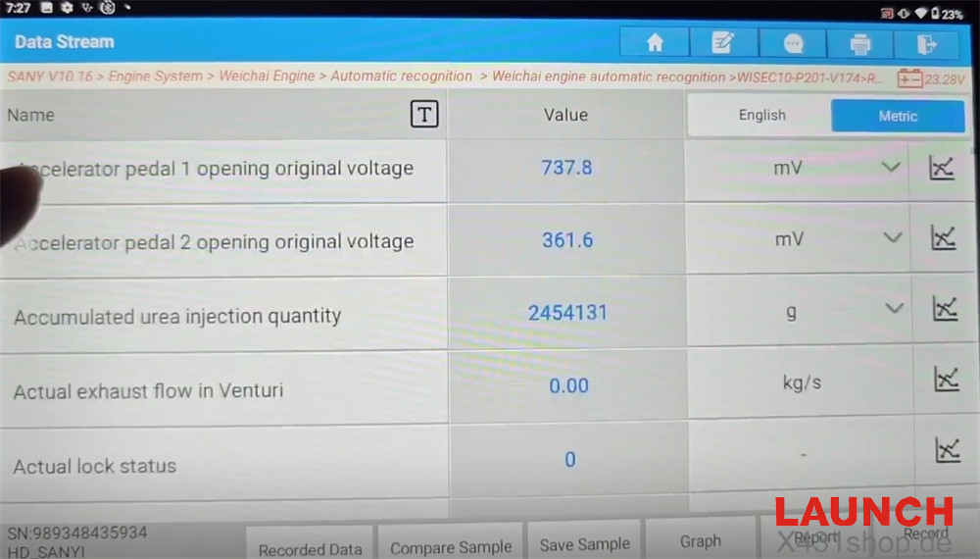Screen dimensions: 980x559
Task: Open graph for Accumulated urea injection quantity
Action: click(x=944, y=310)
